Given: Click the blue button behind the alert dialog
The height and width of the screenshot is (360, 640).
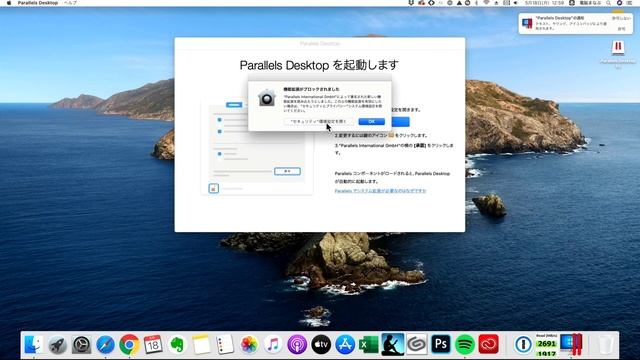Looking at the screenshot, I should coord(400,122).
